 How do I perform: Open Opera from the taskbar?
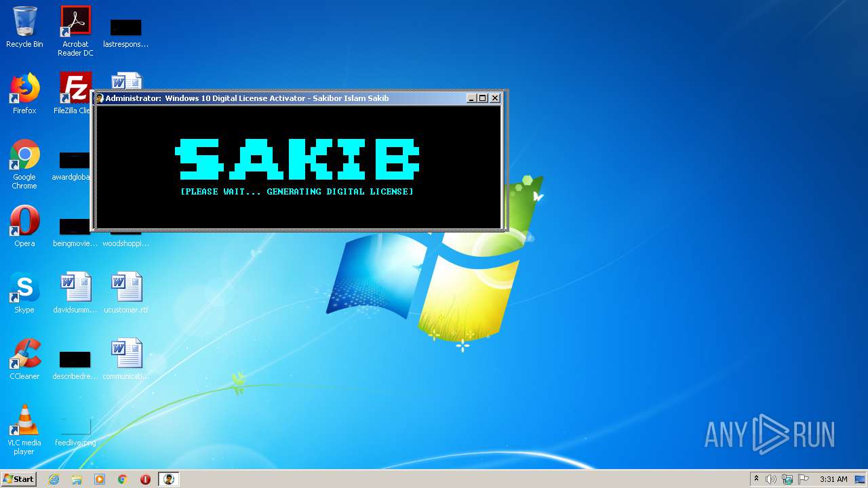tap(145, 479)
